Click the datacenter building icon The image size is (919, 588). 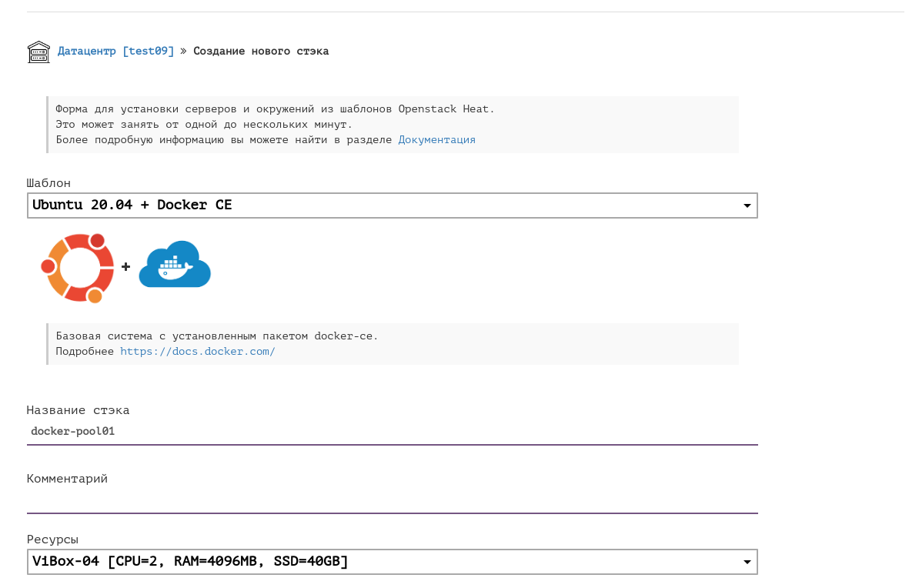coord(38,52)
